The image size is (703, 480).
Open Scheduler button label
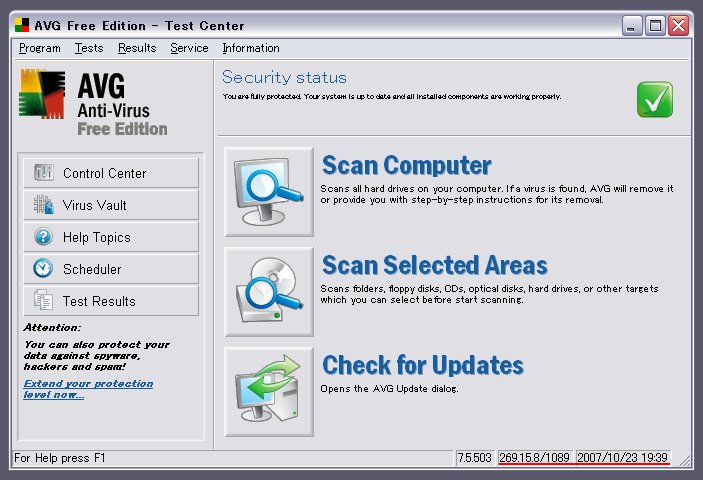[92, 269]
